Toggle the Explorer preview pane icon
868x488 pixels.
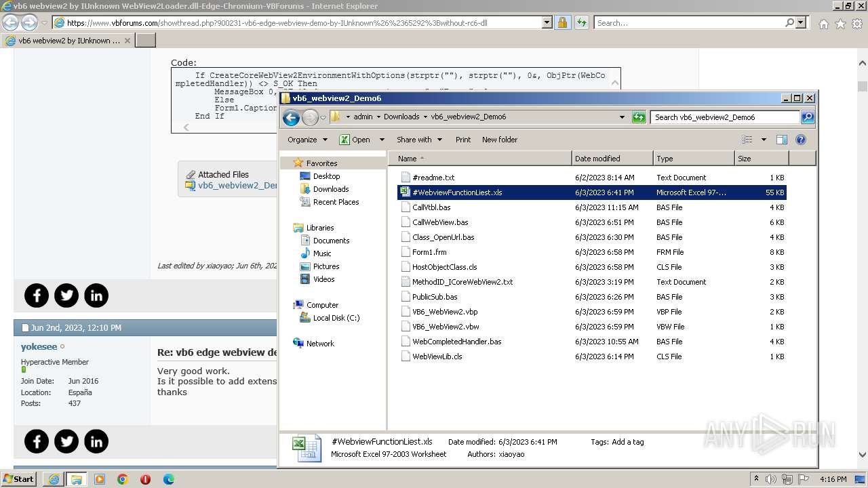point(781,140)
